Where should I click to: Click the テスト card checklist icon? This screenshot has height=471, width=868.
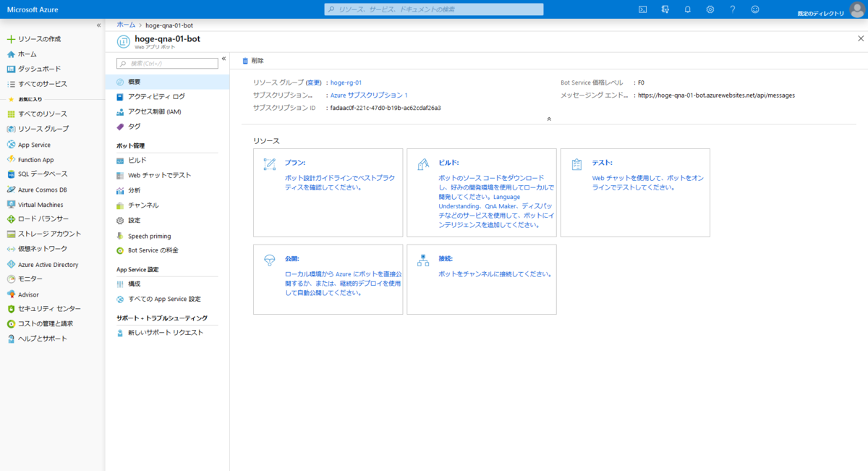(x=576, y=164)
